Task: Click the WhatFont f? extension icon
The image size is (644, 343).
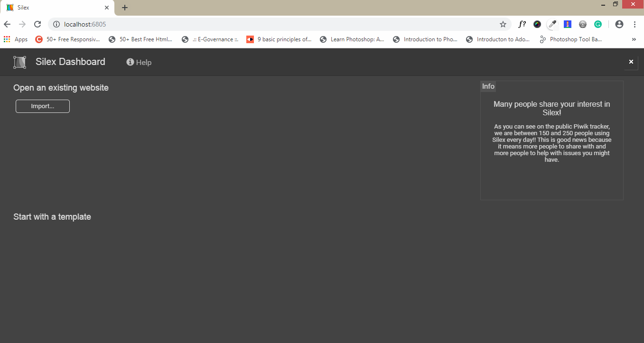Action: pos(522,24)
